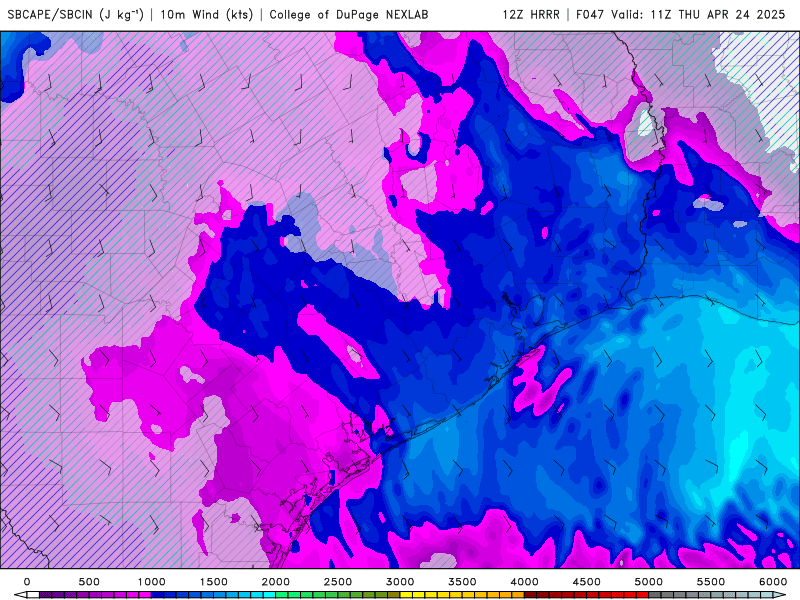The width and height of the screenshot is (800, 600).
Task: Click the 2000 label on the color scale
Action: click(x=276, y=582)
